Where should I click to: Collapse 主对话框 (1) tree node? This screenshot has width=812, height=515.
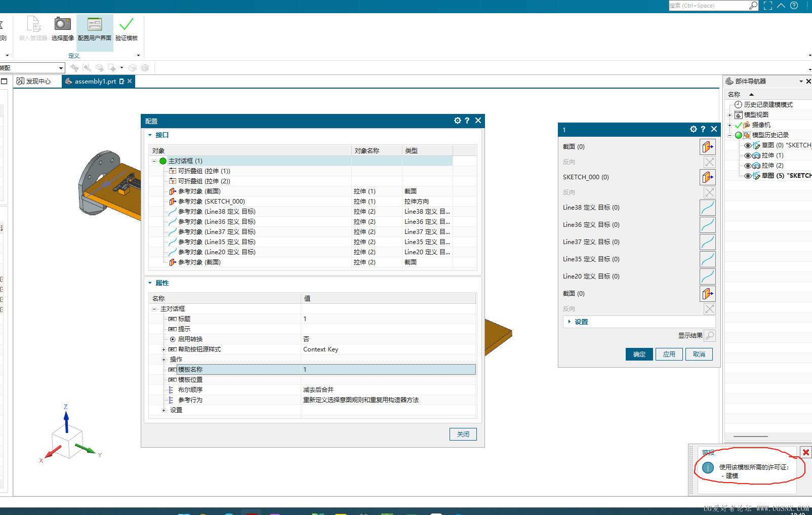(x=154, y=161)
